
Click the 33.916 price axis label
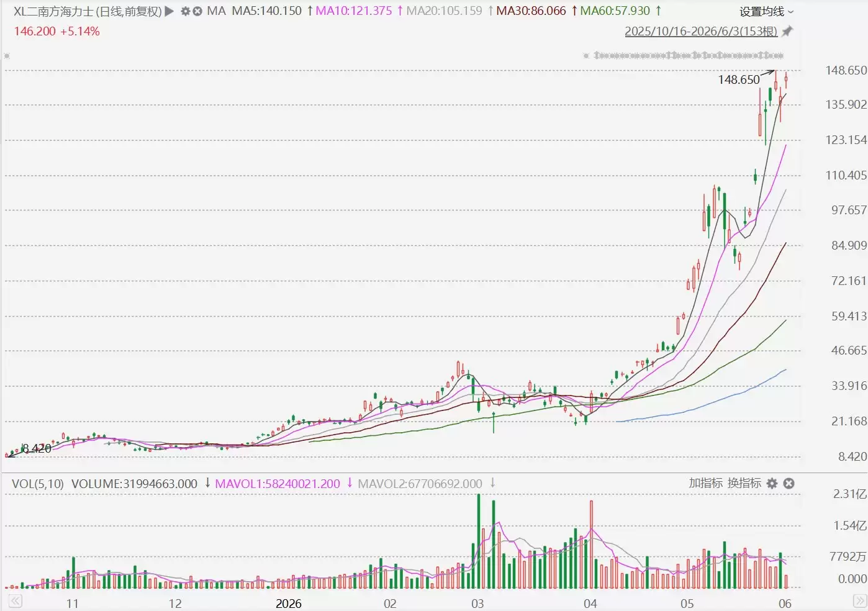tap(849, 386)
